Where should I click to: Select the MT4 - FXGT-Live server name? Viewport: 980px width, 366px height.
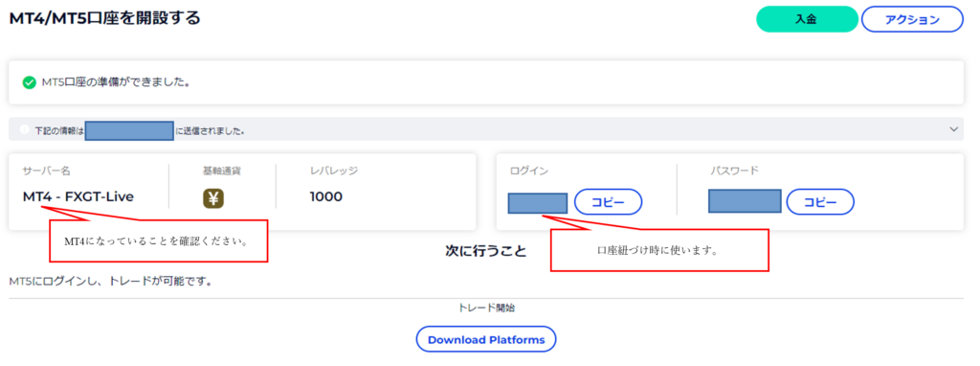click(x=78, y=197)
